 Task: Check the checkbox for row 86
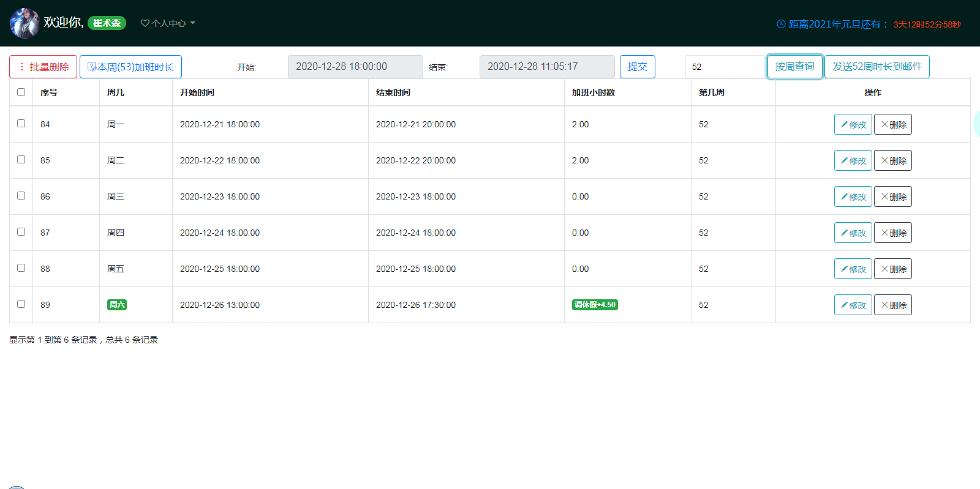point(21,196)
